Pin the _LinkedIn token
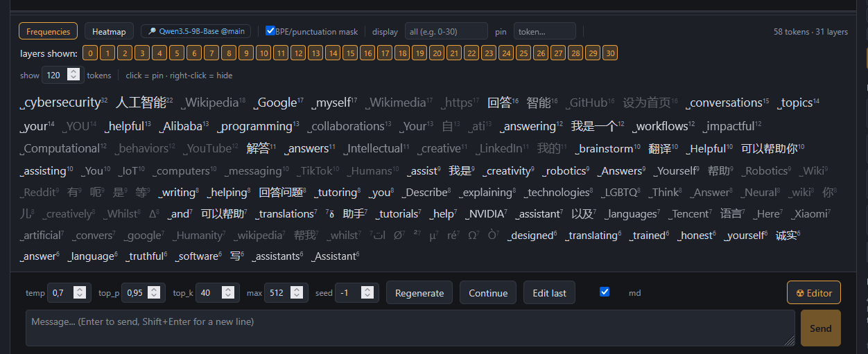 click(x=502, y=148)
